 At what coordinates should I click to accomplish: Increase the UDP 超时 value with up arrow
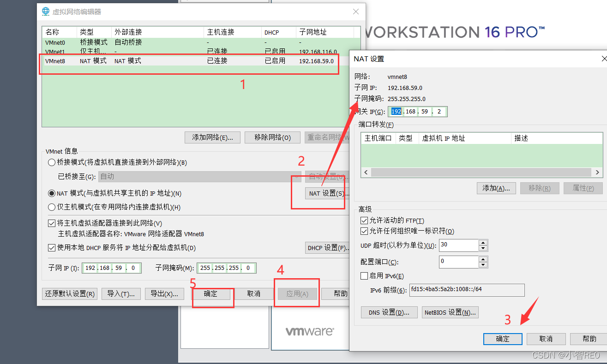click(483, 242)
